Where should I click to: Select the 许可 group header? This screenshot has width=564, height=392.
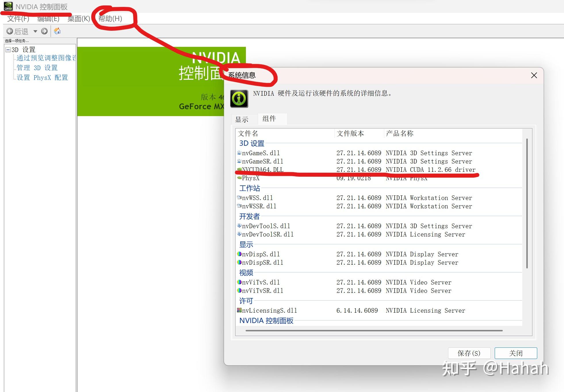pos(246,301)
